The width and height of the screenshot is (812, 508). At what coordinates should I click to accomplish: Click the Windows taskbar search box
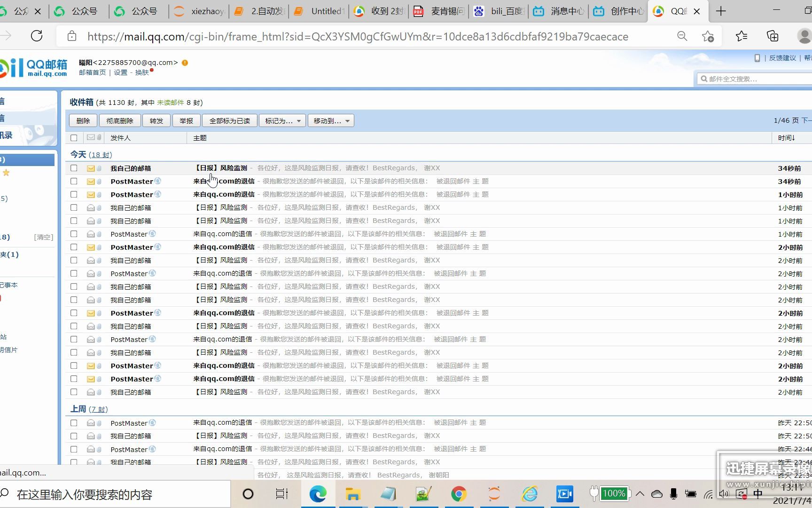pos(115,494)
